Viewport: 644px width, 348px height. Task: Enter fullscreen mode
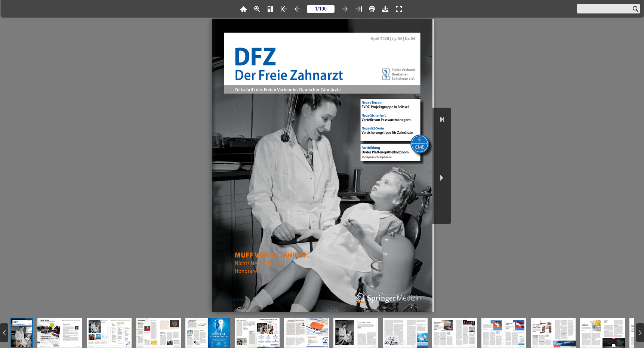(x=399, y=9)
